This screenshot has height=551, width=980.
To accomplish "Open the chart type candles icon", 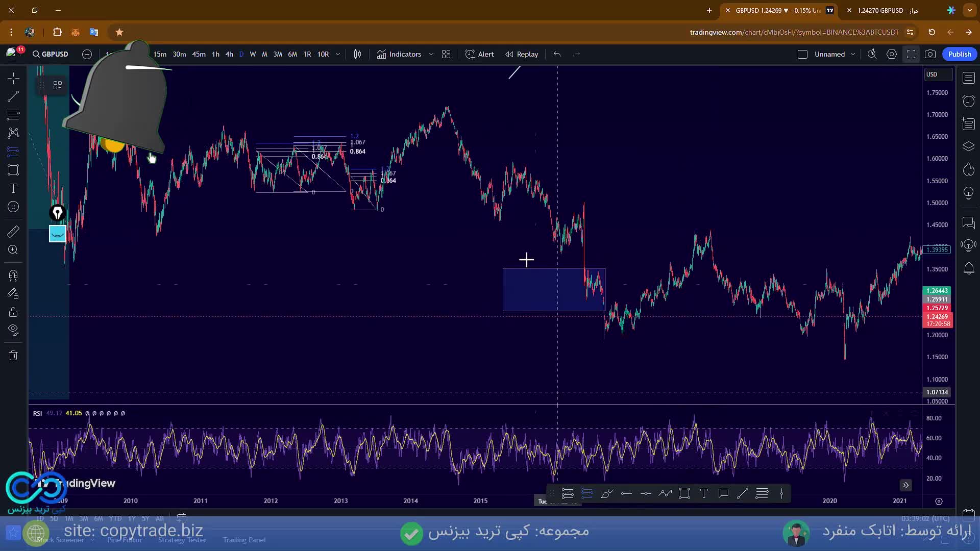I will [357, 54].
